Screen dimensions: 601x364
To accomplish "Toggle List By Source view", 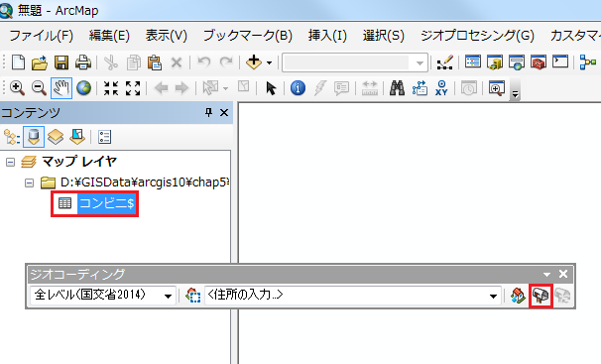I will click(x=34, y=137).
